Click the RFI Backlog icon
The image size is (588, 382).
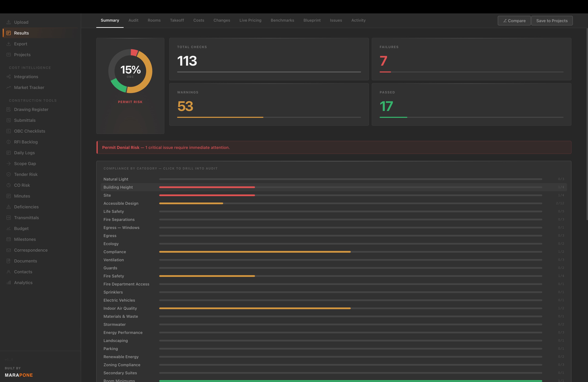9,142
